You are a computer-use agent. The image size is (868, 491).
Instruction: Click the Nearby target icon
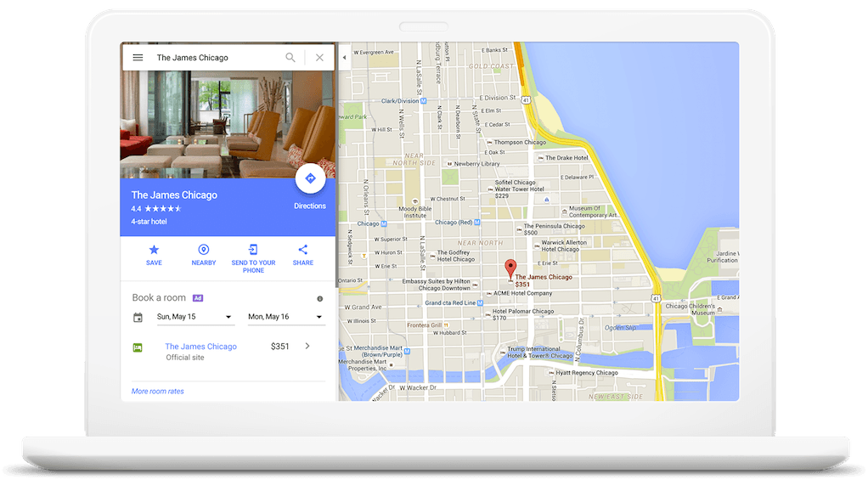pos(204,250)
